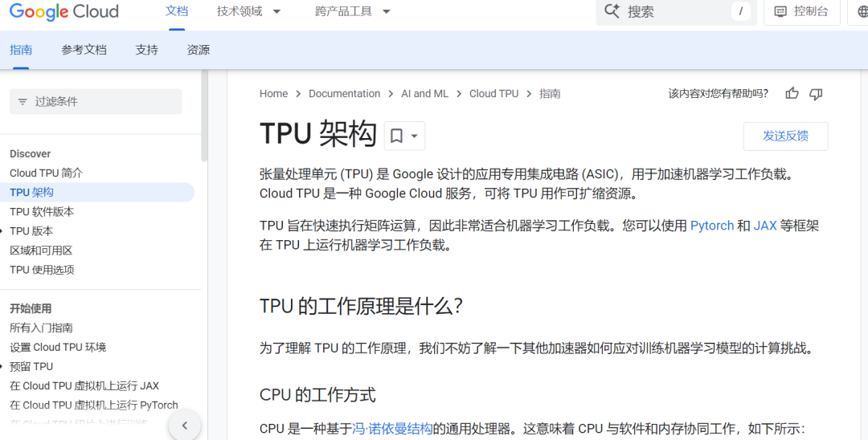Screen dimensions: 868x440
Task: Click the 过滤条件 filter input
Action: tap(96, 102)
